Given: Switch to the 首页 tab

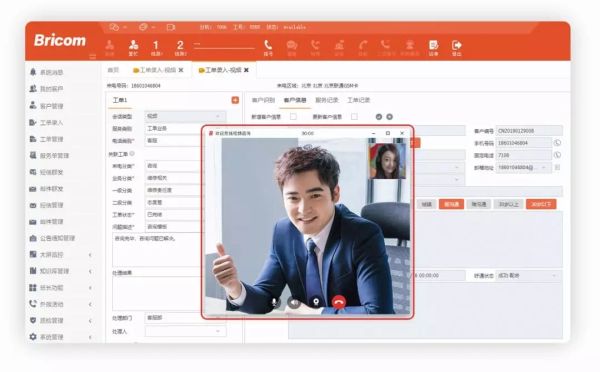Looking at the screenshot, I should (x=113, y=70).
